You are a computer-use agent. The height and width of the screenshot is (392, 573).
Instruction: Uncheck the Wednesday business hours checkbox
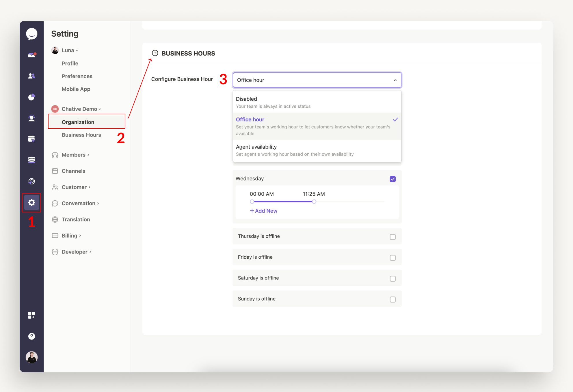[392, 179]
